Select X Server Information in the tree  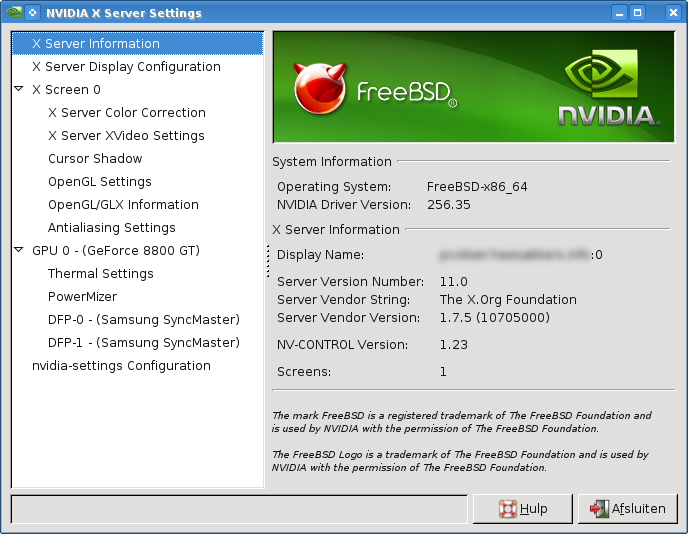click(x=138, y=43)
